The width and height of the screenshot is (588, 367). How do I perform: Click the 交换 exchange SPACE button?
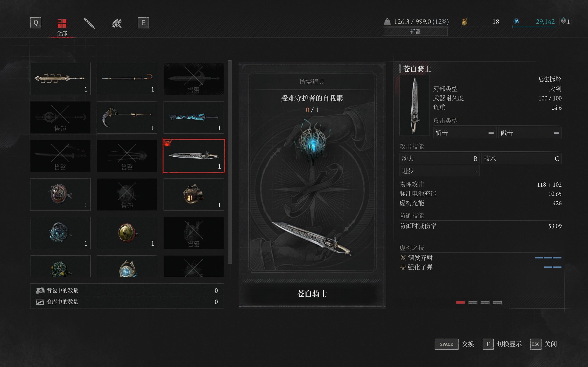click(x=454, y=344)
